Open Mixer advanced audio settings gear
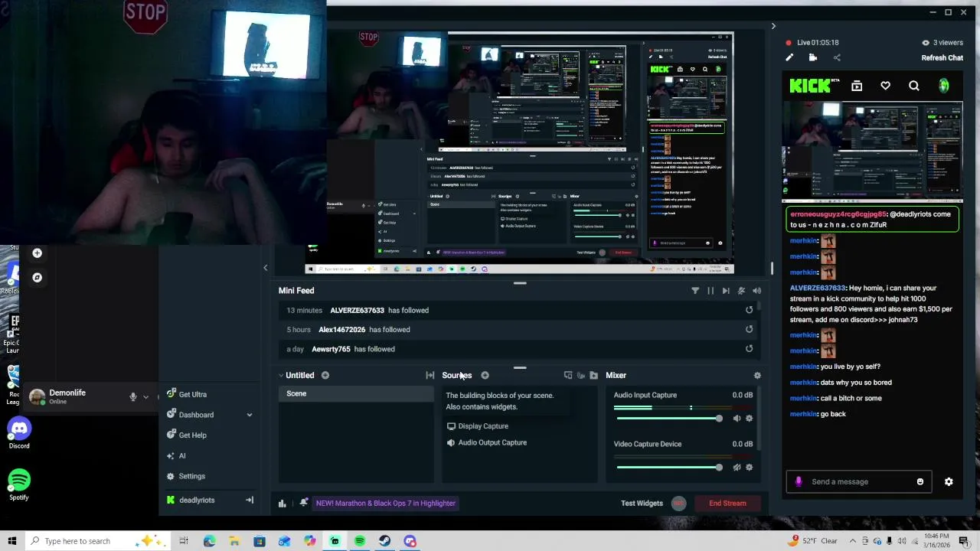The width and height of the screenshot is (980, 551). [757, 375]
